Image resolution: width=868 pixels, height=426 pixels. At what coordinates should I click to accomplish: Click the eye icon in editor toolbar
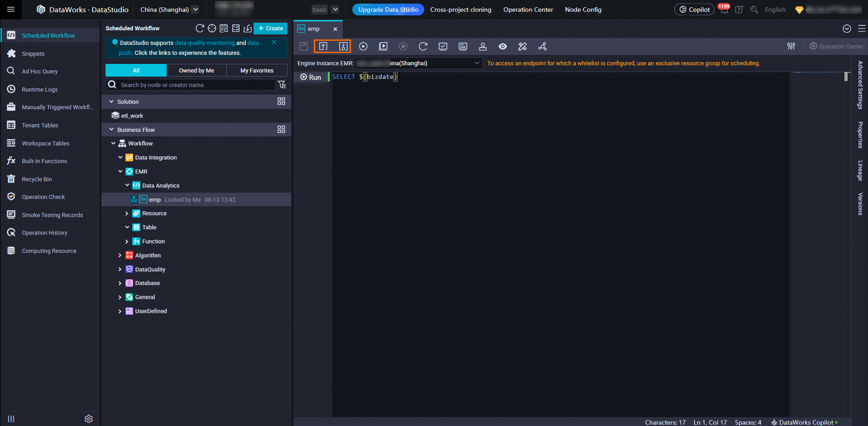pos(503,46)
